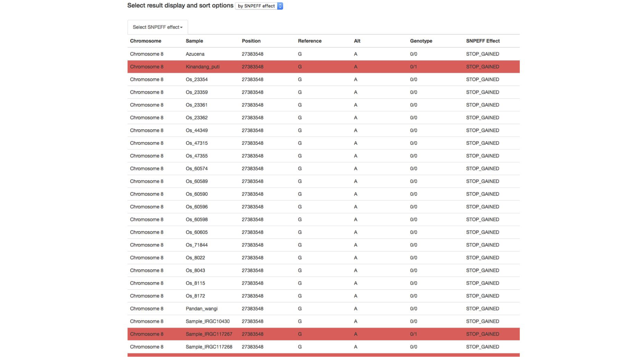Click the 0/1 genotype in Sample_IRGC117267 row
Image resolution: width=644 pixels, height=362 pixels.
click(413, 334)
